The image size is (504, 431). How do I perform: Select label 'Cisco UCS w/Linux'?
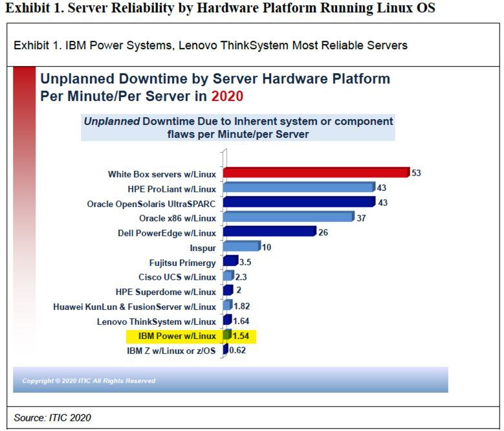tap(177, 277)
